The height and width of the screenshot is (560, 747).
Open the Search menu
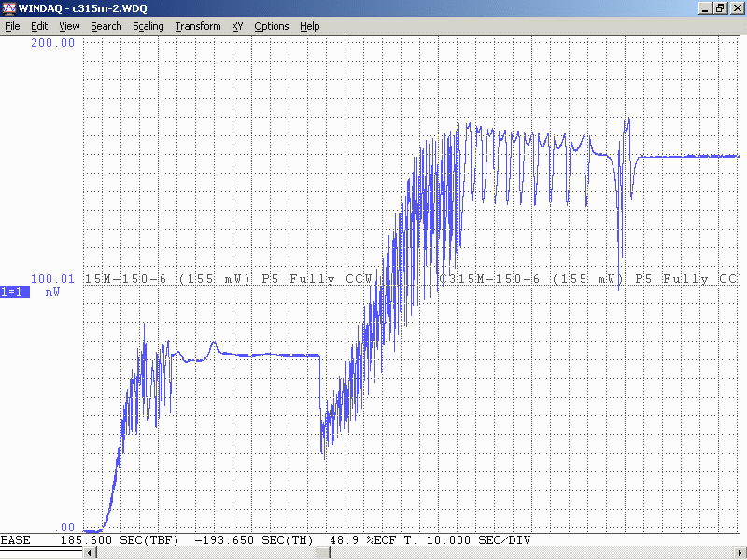pos(106,26)
